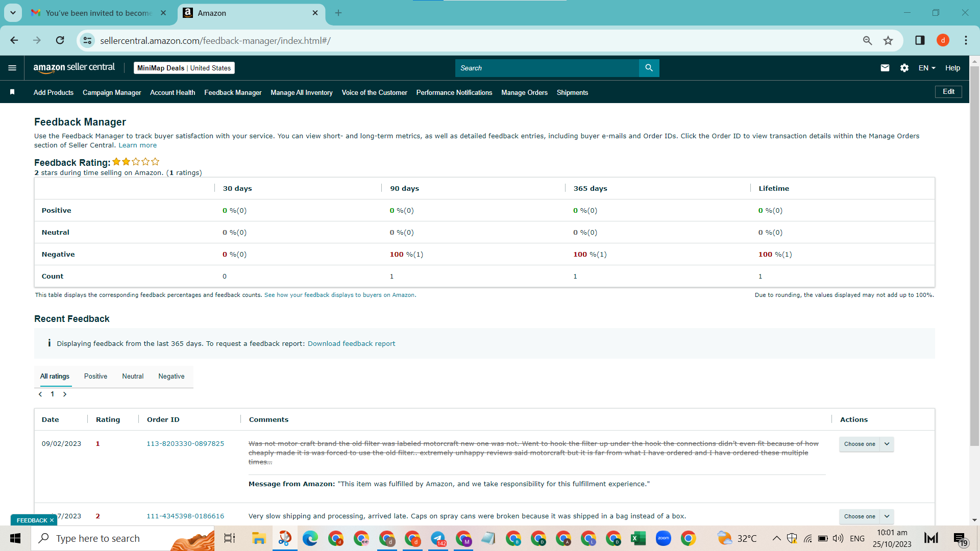Open Telegram from the taskbar
The width and height of the screenshot is (980, 551).
click(438, 538)
